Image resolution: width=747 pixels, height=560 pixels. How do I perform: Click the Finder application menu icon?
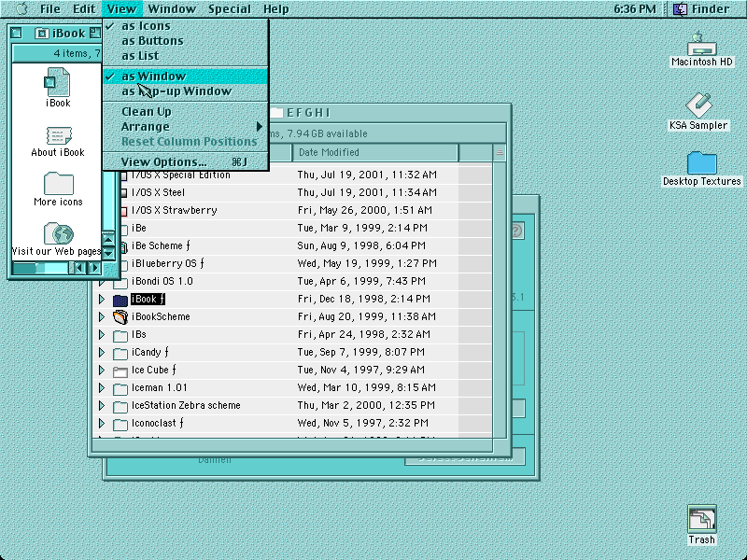[680, 8]
